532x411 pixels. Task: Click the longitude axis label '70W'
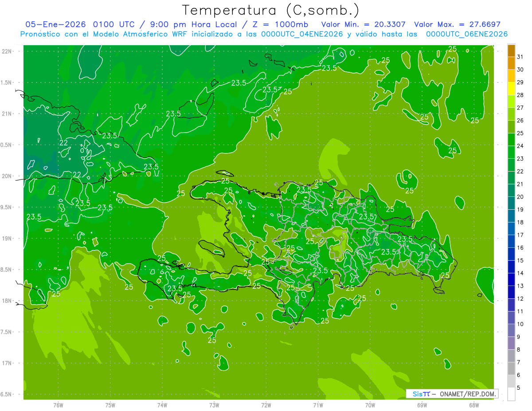click(x=370, y=405)
